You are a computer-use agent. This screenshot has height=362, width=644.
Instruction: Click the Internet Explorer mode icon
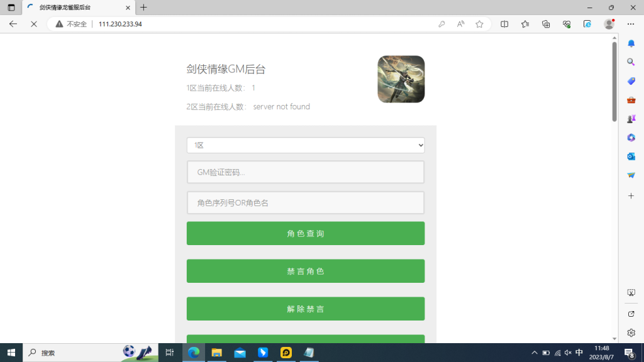click(x=587, y=24)
